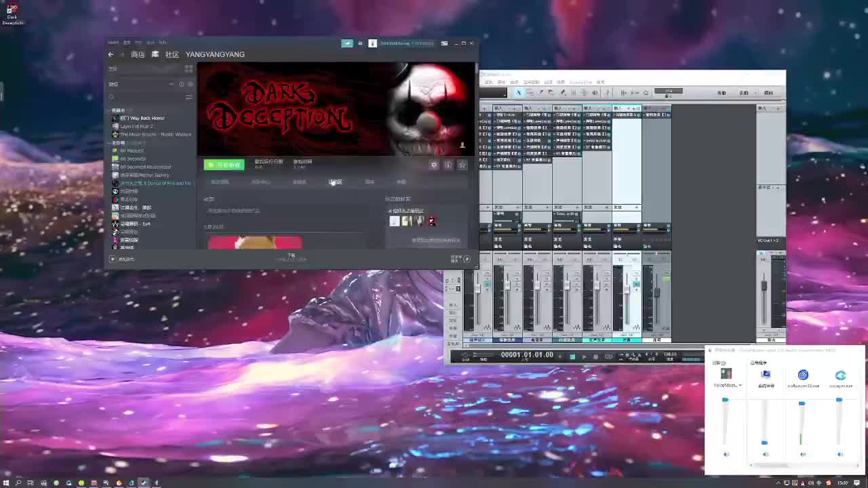The width and height of the screenshot is (868, 488).
Task: Open the YANGYANGYANG profile tab
Action: click(215, 54)
